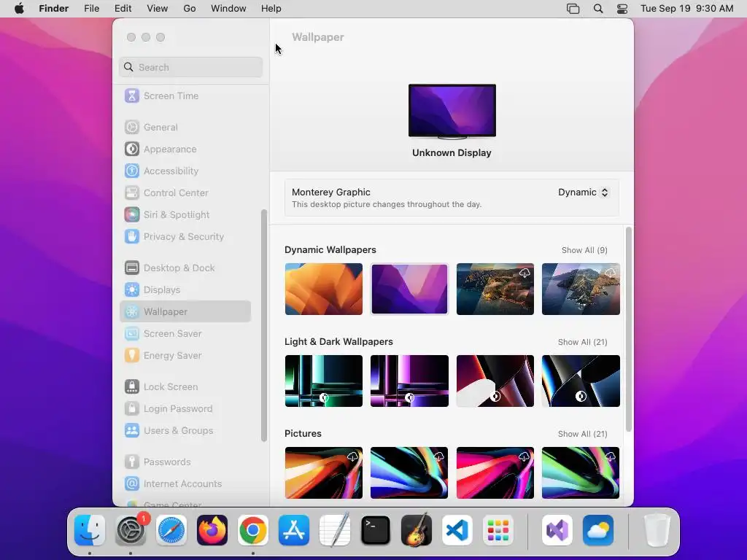The image size is (747, 560).
Task: Open the App Store dock icon
Action: coord(294,530)
